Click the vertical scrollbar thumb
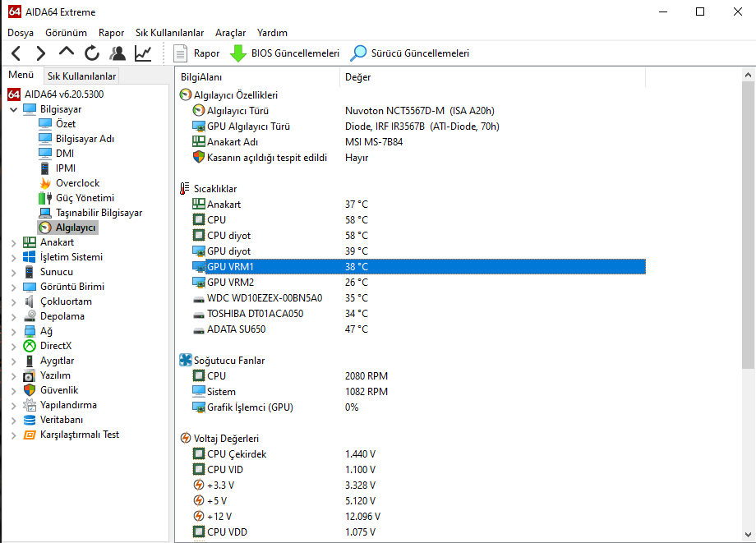The width and height of the screenshot is (756, 543). pos(748,225)
